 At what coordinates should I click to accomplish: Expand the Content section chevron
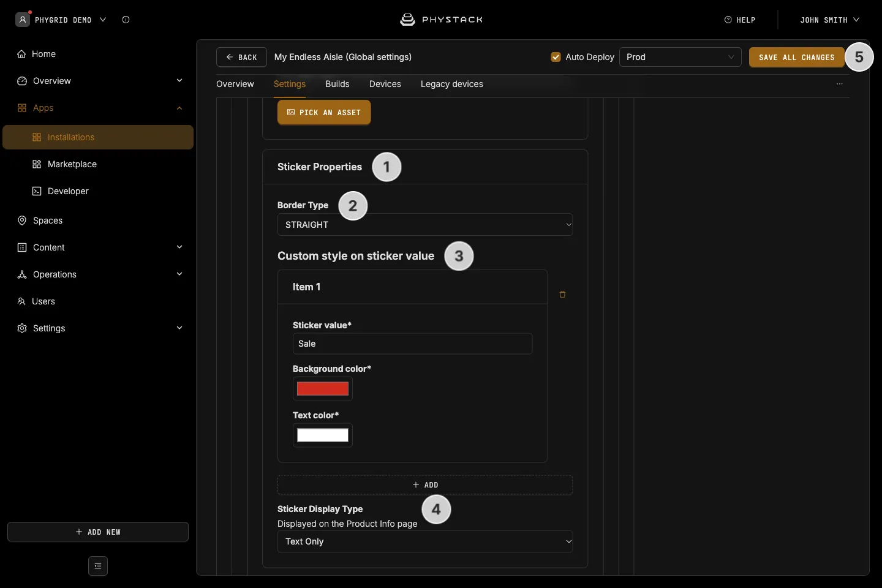(179, 247)
